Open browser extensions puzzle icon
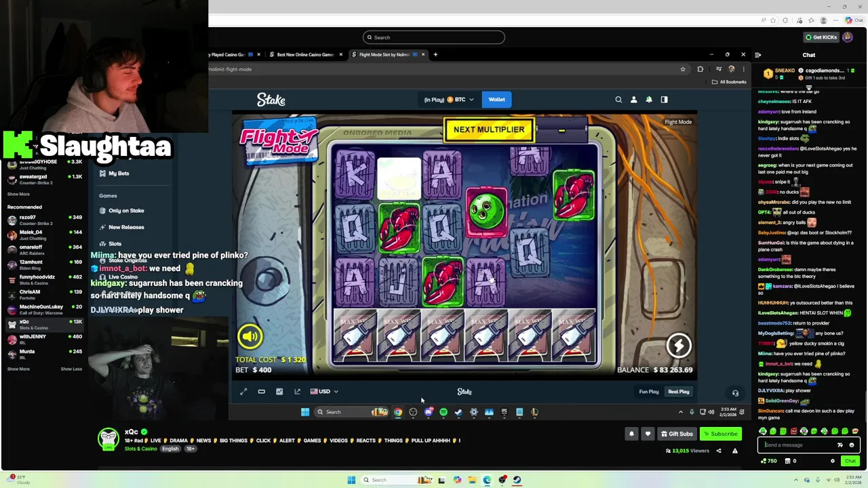This screenshot has width=868, height=488. click(701, 69)
